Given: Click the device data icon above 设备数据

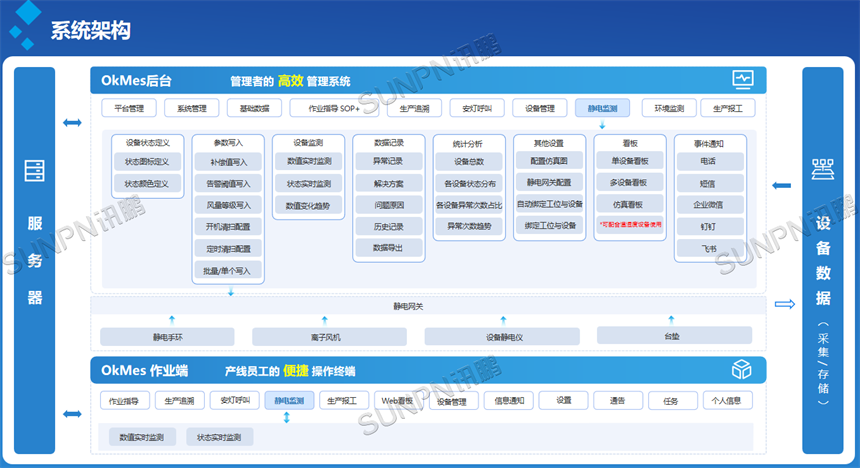Looking at the screenshot, I should pyautogui.click(x=823, y=170).
